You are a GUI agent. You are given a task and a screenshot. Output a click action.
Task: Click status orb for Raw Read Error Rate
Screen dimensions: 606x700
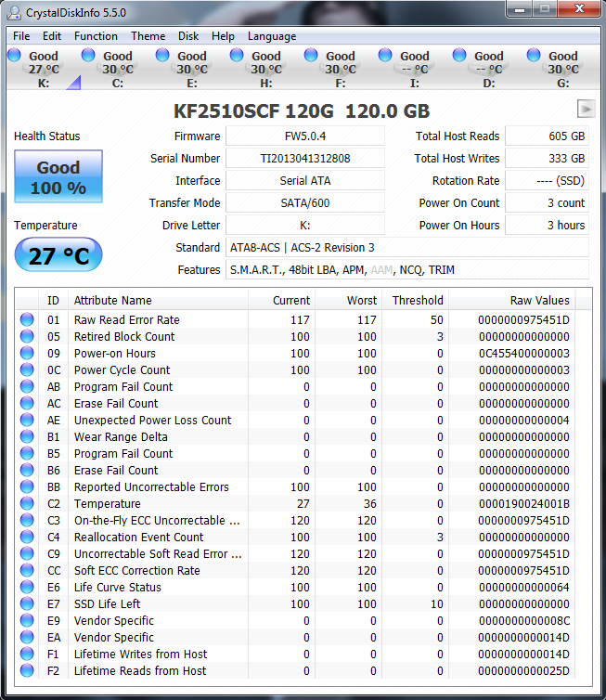pos(27,320)
